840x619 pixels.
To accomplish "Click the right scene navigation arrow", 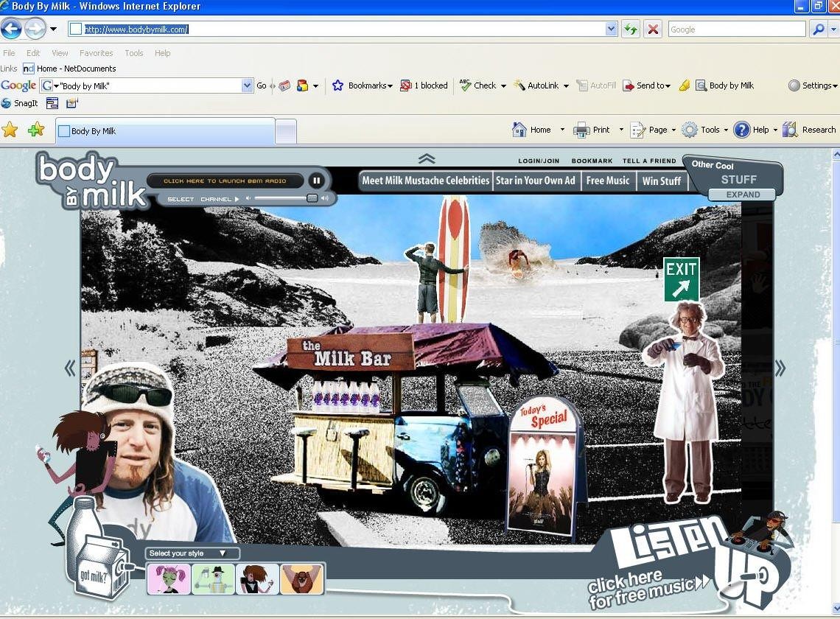I will [780, 368].
